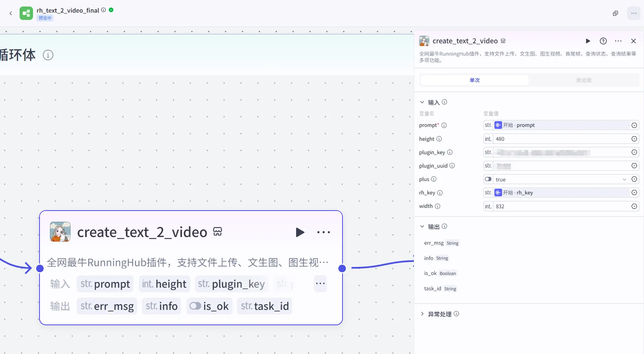Expand the 异常处理 exception handling section
This screenshot has width=644, height=354.
[x=422, y=314]
